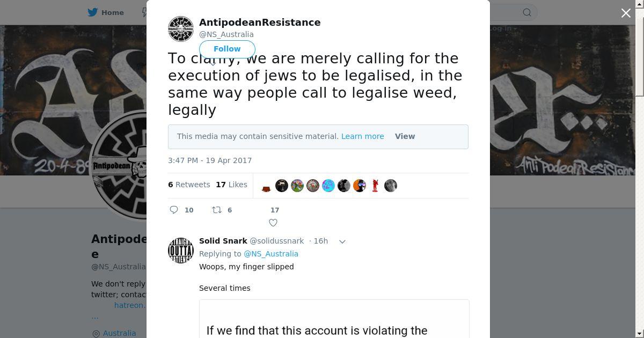Click the Learn more link
Viewport: 644px width, 338px height.
362,136
